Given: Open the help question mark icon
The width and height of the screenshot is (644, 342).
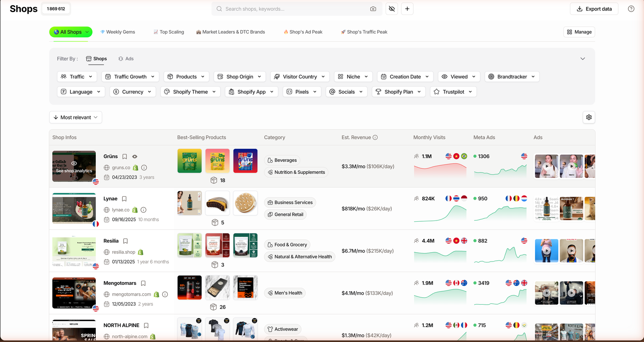Looking at the screenshot, I should click(631, 9).
